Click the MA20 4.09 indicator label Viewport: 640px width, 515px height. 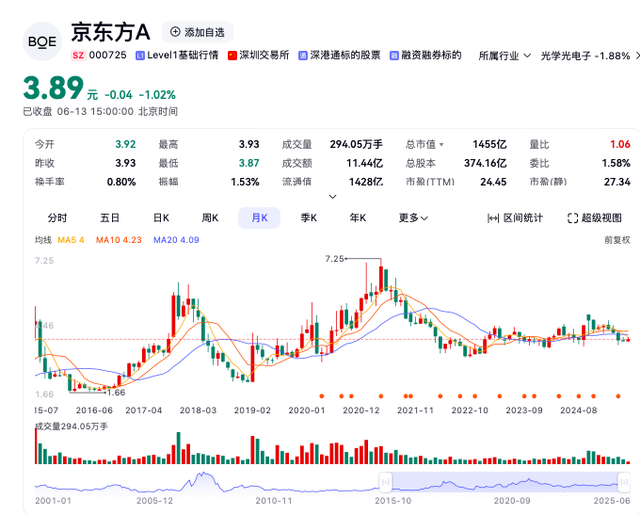[176, 240]
